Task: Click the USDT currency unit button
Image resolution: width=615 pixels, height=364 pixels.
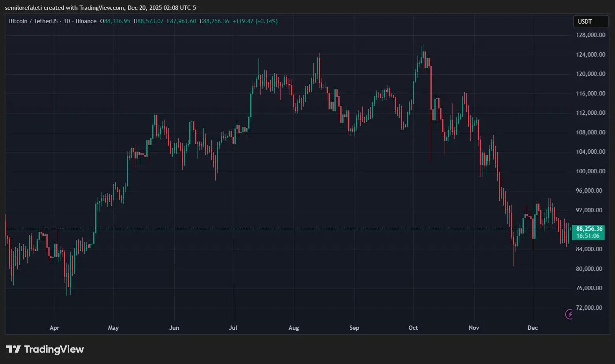Action: tap(591, 21)
